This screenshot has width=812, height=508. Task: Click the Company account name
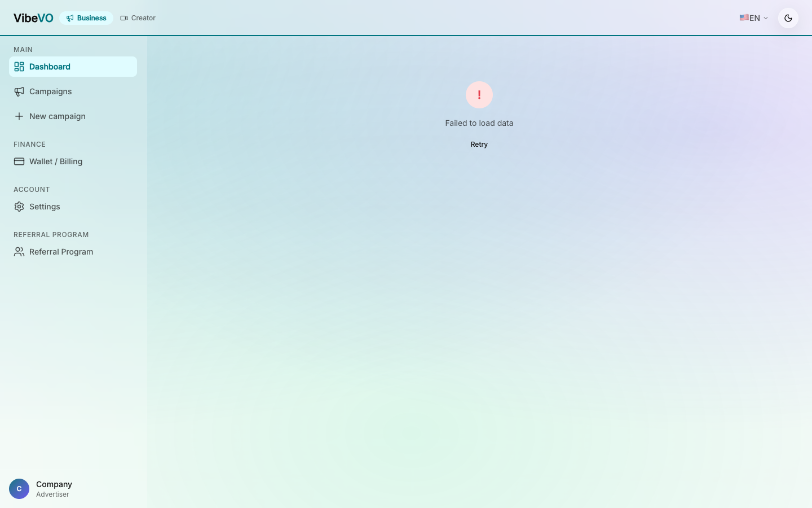tap(54, 484)
